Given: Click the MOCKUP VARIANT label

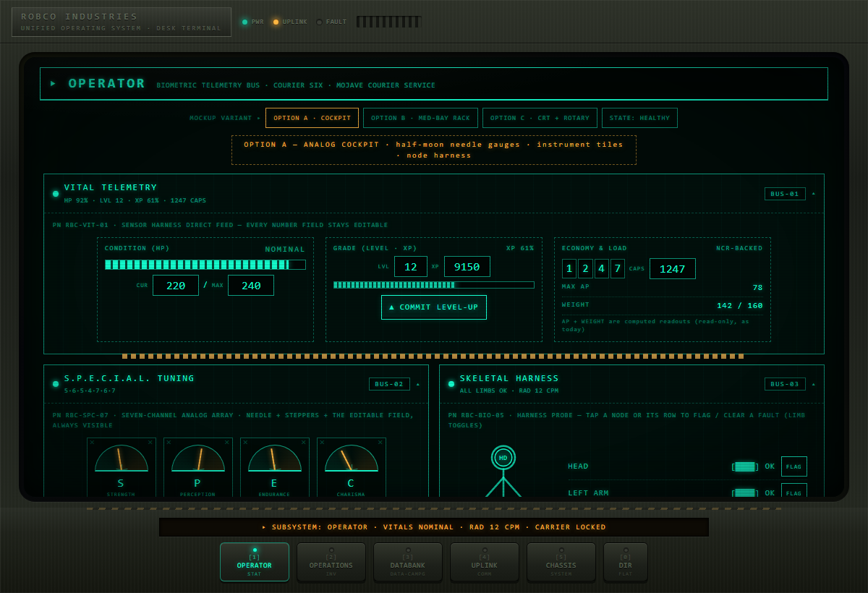Looking at the screenshot, I should (x=225, y=118).
